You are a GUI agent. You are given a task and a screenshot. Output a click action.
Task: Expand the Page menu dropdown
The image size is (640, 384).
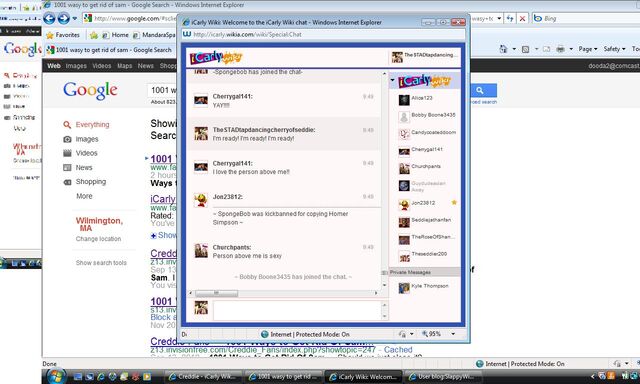click(x=588, y=49)
